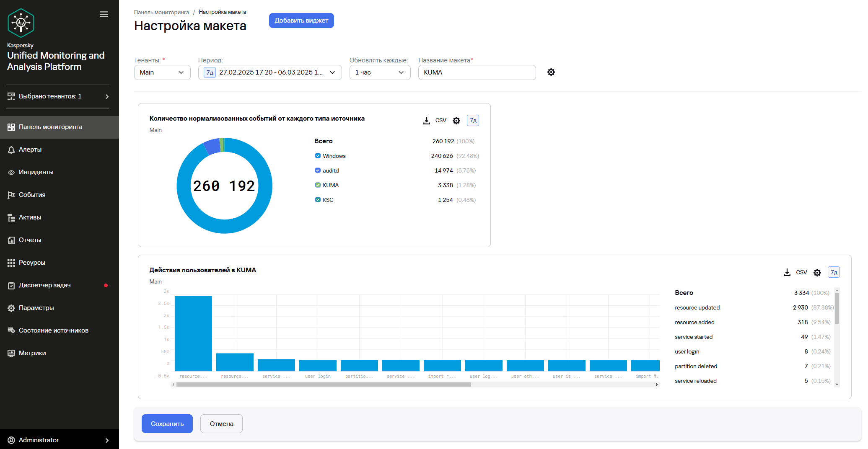Viewport: 868px width, 449px height.
Task: Click the Source status icon in sidebar
Action: 11,330
